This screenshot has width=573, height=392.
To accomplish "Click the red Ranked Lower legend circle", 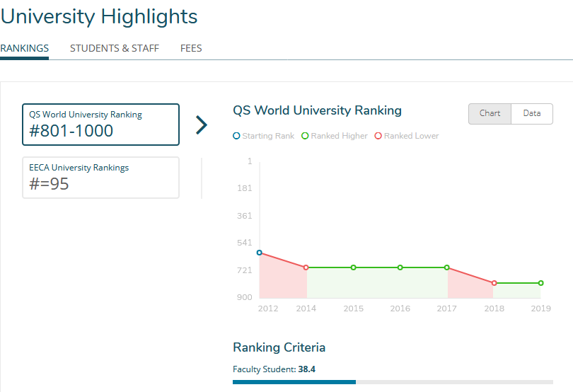I will click(378, 136).
